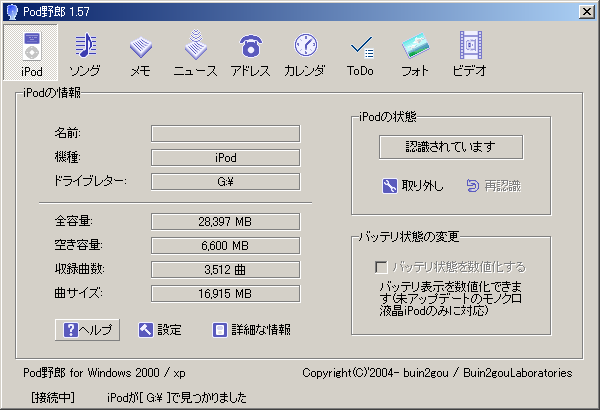Open the ToDo section
Image resolution: width=600 pixels, height=410 pixels.
pyautogui.click(x=360, y=54)
